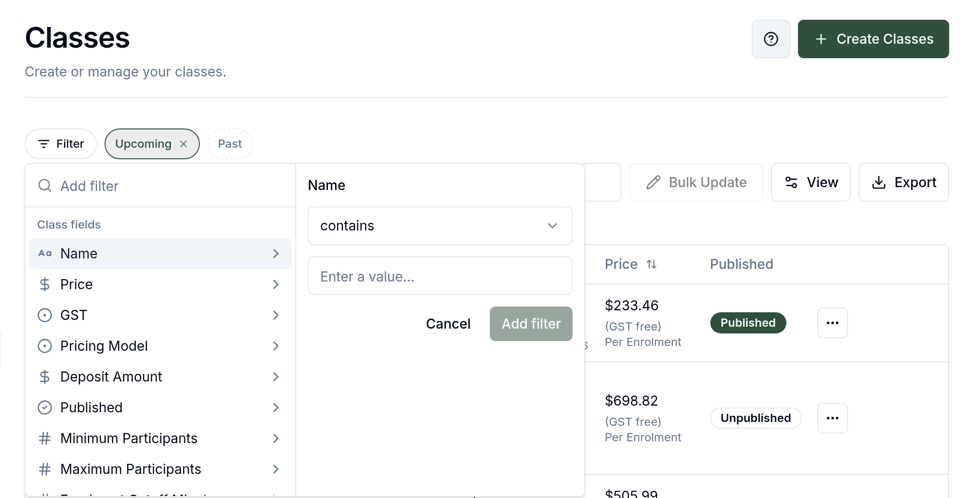Expand the Price field chevron
Image resolution: width=980 pixels, height=498 pixels.
[x=276, y=284]
